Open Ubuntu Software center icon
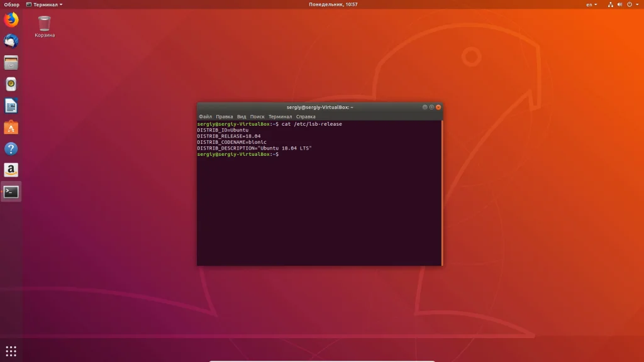The height and width of the screenshot is (362, 644). (11, 128)
